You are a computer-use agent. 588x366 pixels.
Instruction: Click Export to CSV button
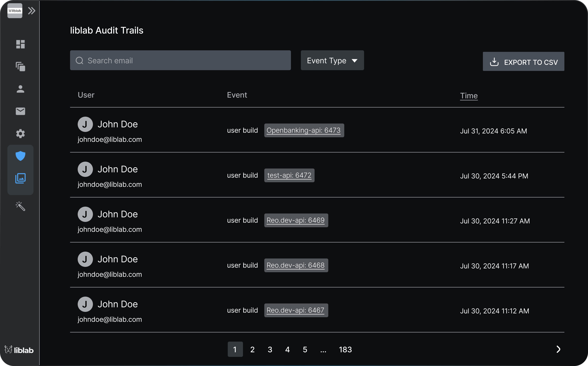(523, 62)
